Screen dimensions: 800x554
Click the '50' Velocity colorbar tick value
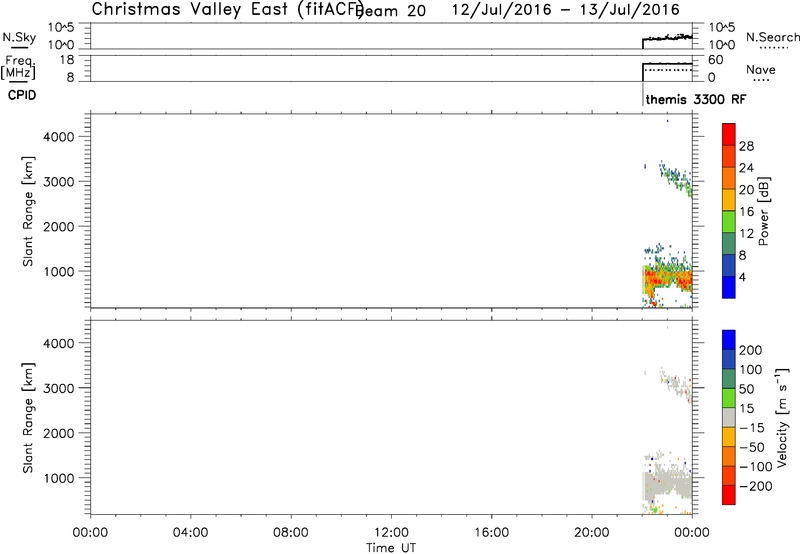[x=746, y=389]
